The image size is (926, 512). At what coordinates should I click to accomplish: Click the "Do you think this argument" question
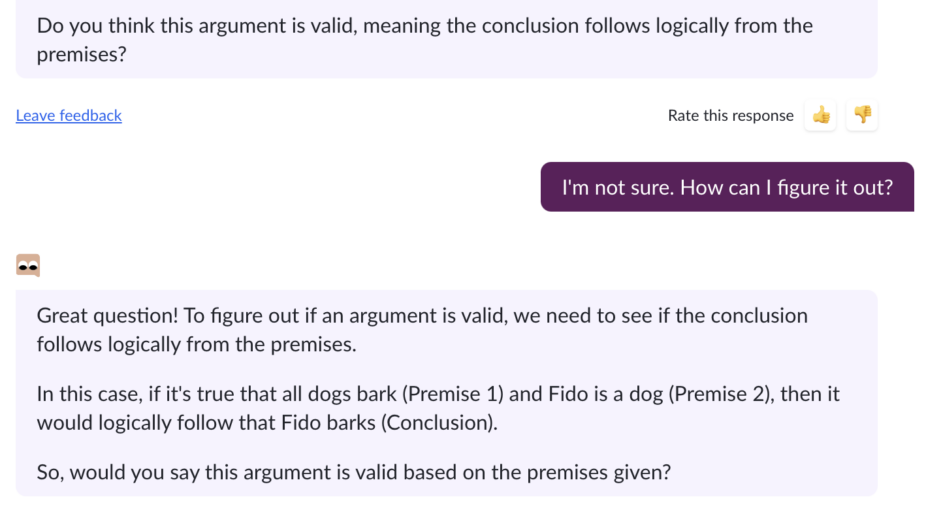[x=180, y=25]
